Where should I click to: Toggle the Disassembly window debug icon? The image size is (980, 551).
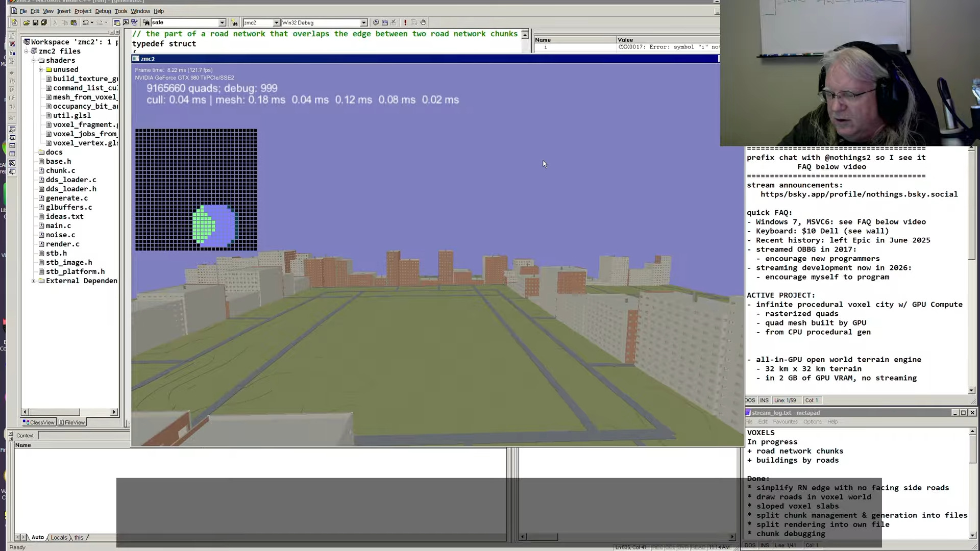click(12, 172)
